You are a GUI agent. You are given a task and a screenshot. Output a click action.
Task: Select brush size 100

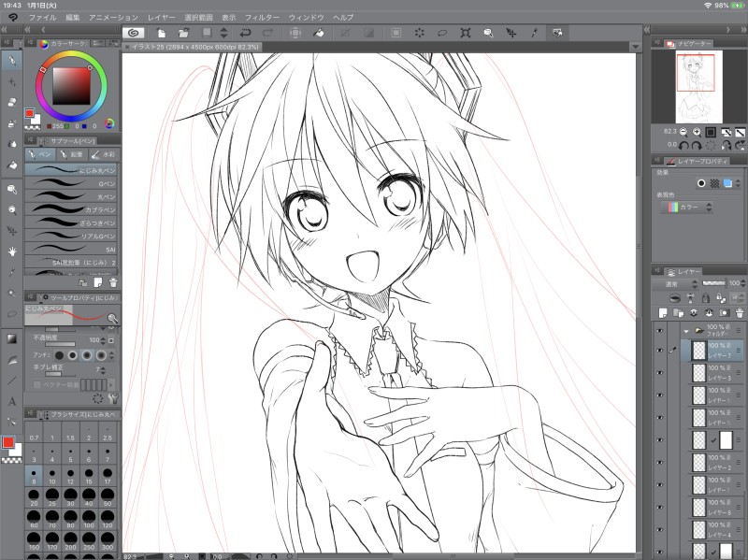(x=89, y=519)
